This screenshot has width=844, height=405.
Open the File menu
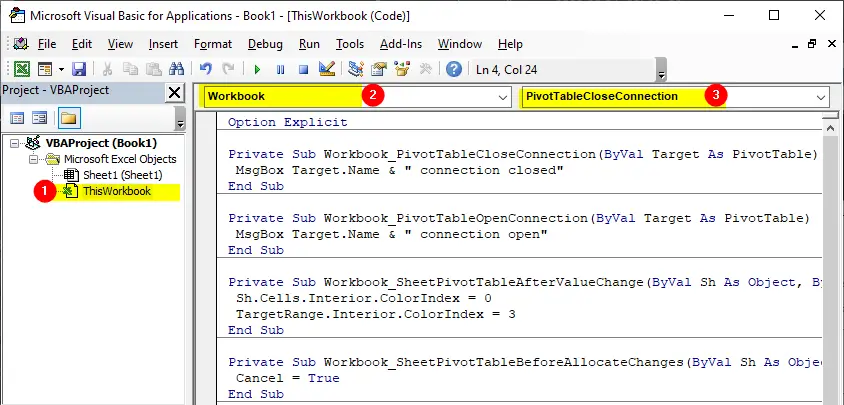(x=47, y=44)
